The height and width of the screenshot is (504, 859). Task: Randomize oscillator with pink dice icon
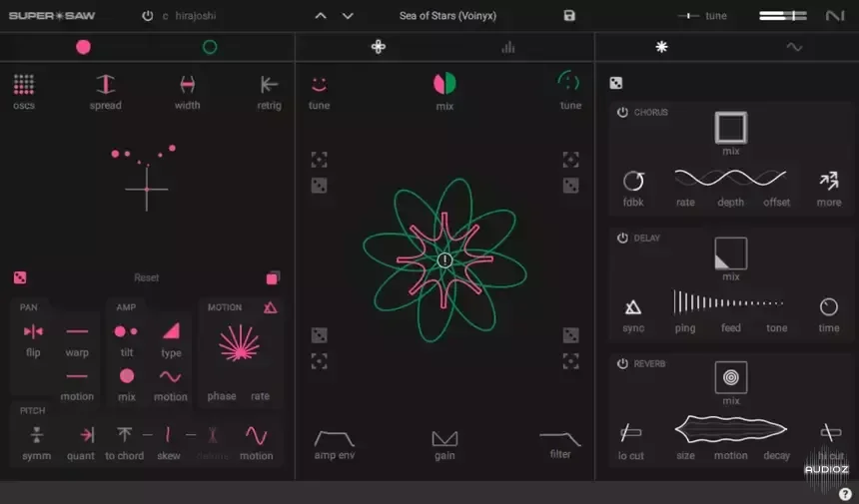tap(20, 277)
